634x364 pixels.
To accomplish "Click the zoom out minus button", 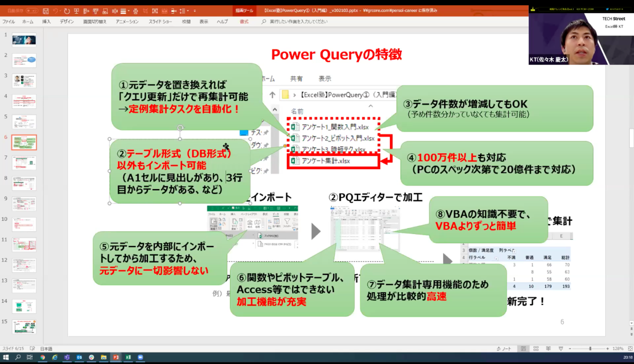I will [570, 349].
